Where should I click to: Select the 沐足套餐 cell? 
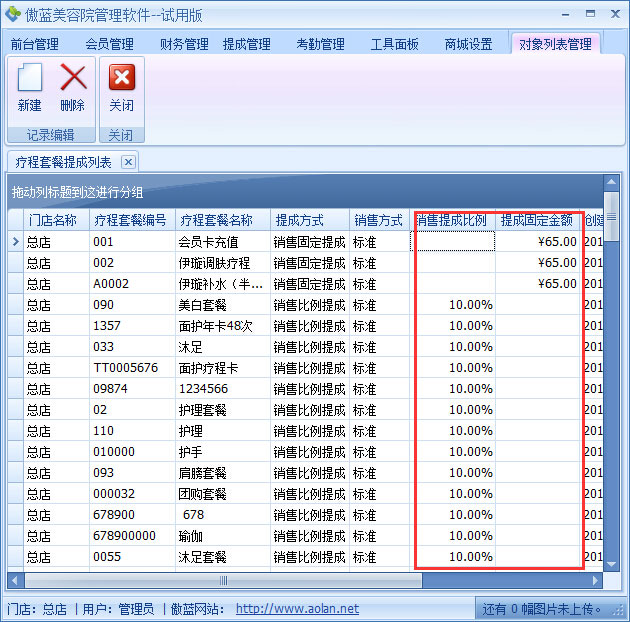coord(223,557)
